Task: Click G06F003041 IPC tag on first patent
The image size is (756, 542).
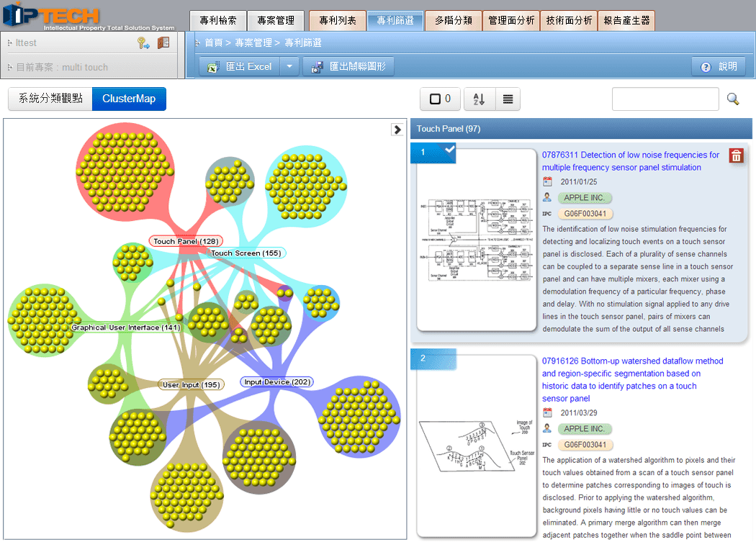Action: coord(585,214)
